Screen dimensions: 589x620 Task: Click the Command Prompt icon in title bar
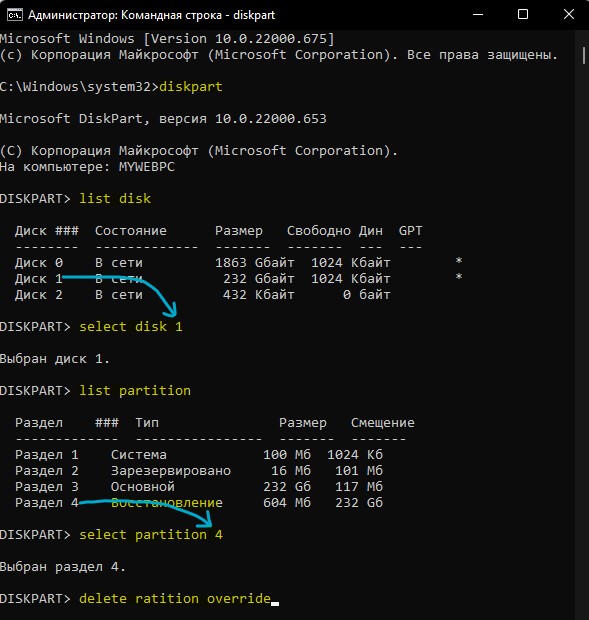(15, 15)
